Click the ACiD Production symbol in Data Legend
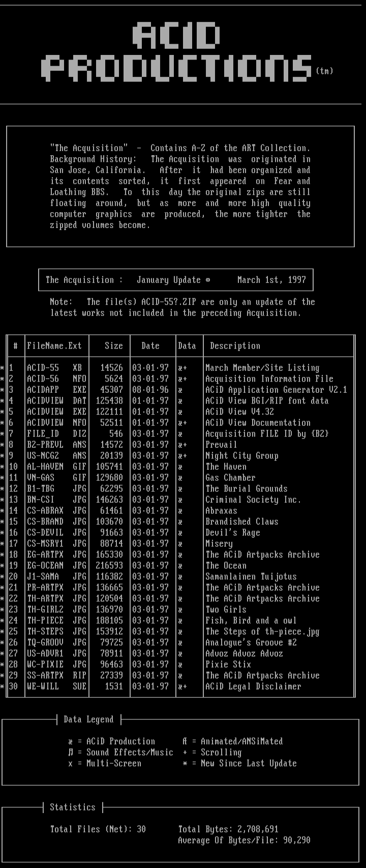Screen dimensions: 366x868 coord(70,742)
